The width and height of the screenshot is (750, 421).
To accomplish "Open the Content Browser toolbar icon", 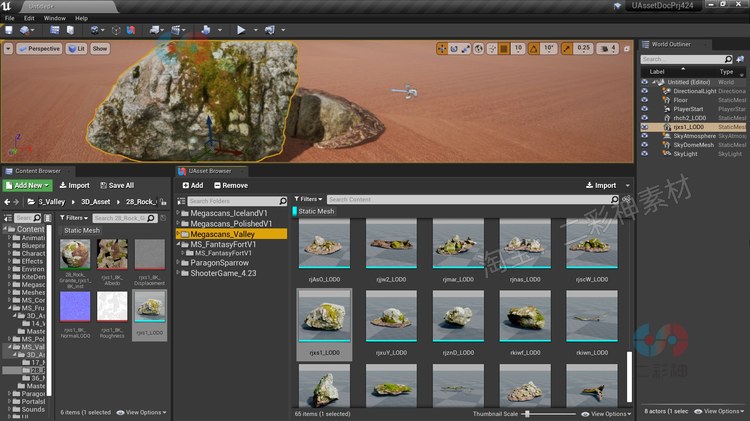I will [55, 30].
